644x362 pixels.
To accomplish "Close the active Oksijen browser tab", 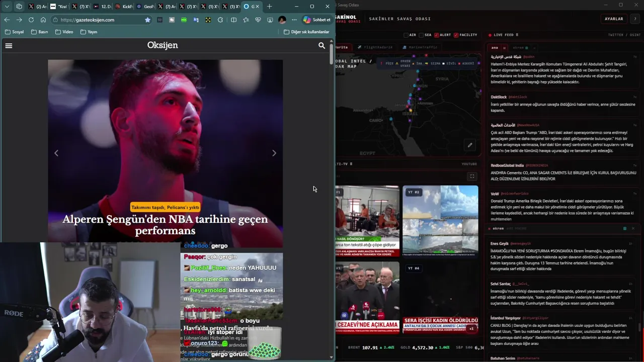I will (x=258, y=7).
